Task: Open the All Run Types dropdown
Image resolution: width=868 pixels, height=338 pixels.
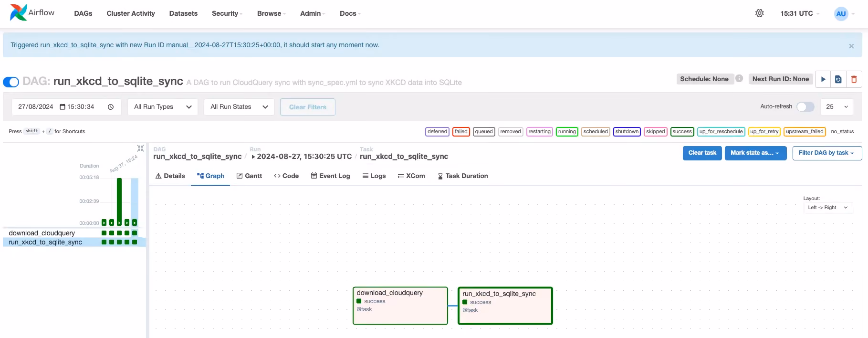Action: click(163, 107)
